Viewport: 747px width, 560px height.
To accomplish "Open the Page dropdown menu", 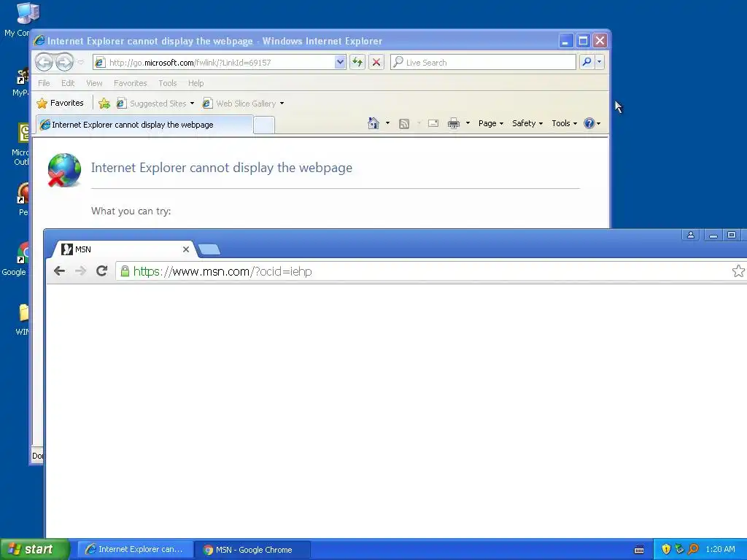I will (491, 123).
